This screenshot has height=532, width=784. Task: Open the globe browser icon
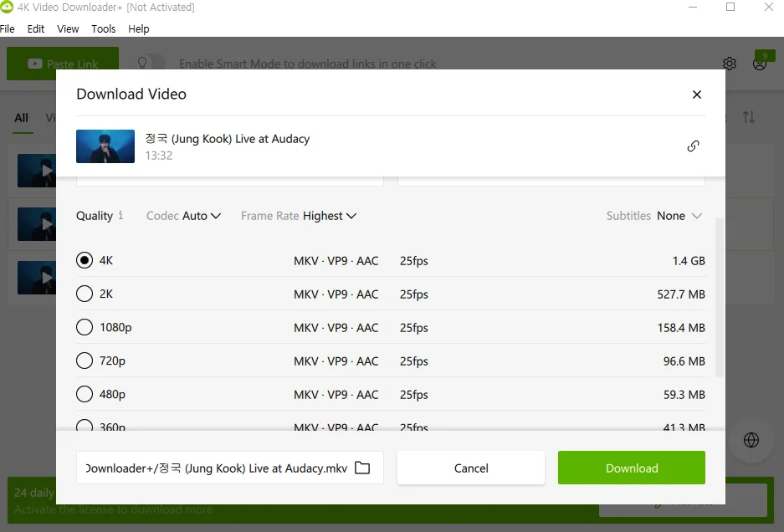[x=751, y=440]
